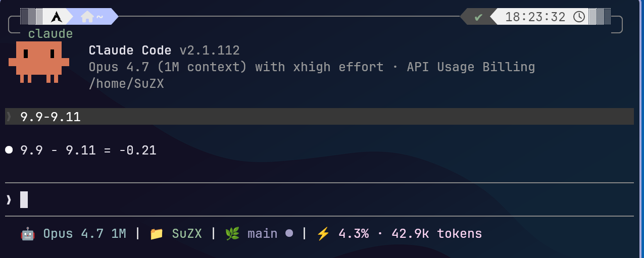Click the folder icon next to SuZX
The image size is (644, 258).
click(x=157, y=234)
